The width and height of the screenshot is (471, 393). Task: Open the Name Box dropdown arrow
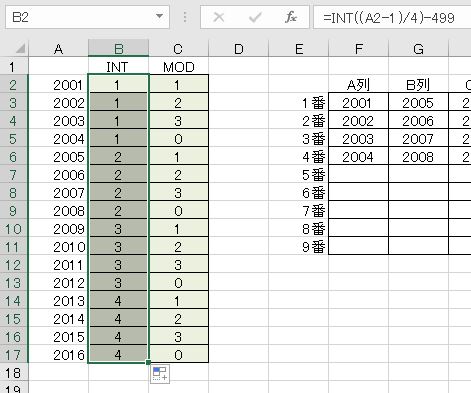pos(159,16)
